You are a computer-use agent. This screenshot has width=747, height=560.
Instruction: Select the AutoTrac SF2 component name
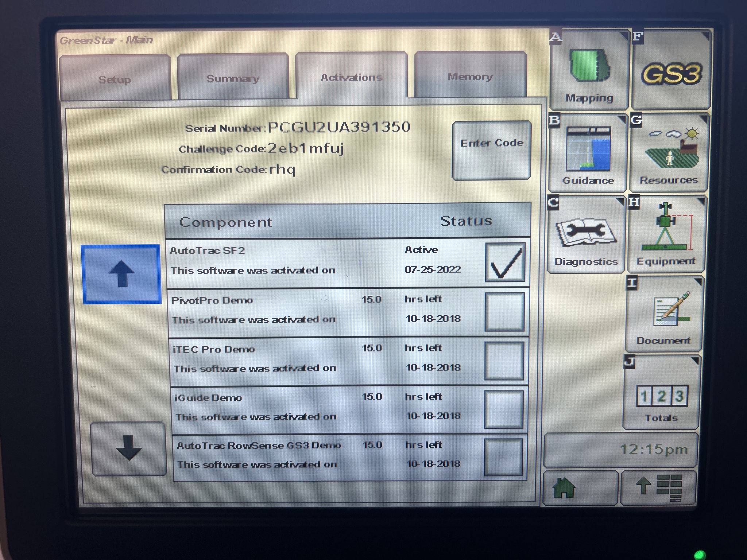(x=207, y=250)
